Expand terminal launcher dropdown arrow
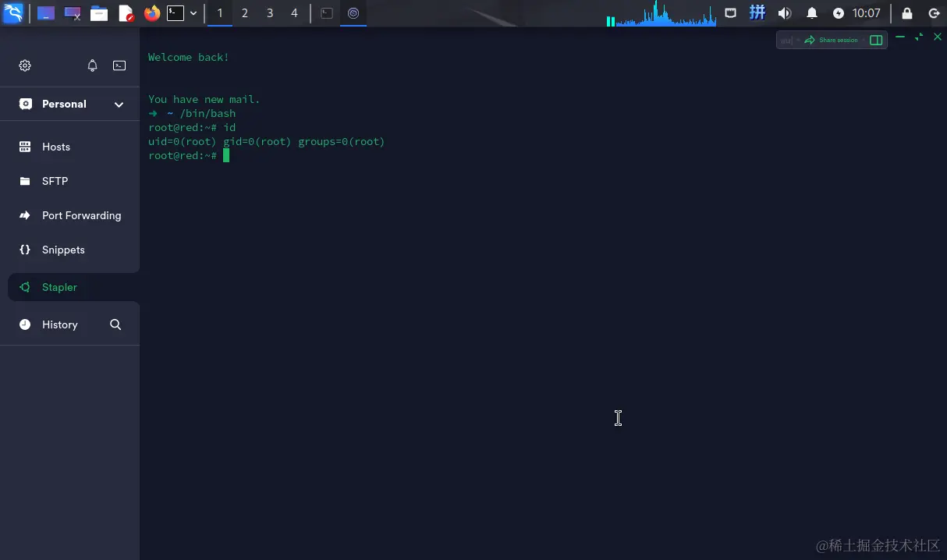 coord(193,13)
